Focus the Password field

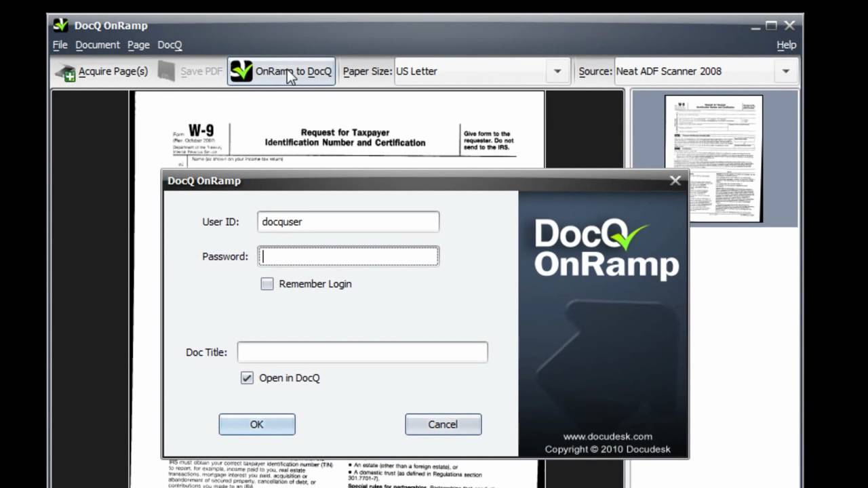pyautogui.click(x=349, y=256)
